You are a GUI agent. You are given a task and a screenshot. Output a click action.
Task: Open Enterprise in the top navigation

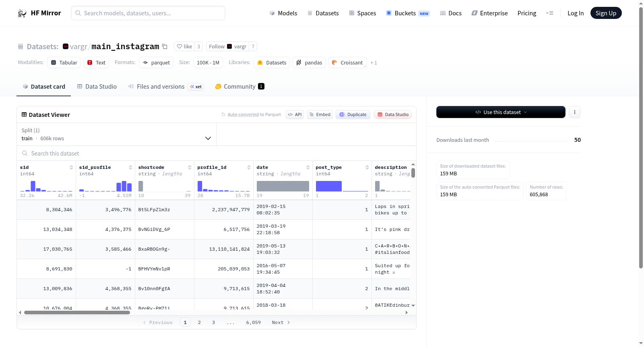click(x=489, y=13)
